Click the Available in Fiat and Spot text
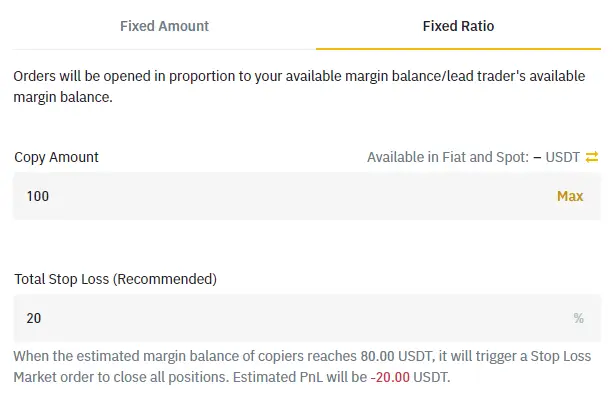Screen dimensions: 613x406 coord(447,157)
